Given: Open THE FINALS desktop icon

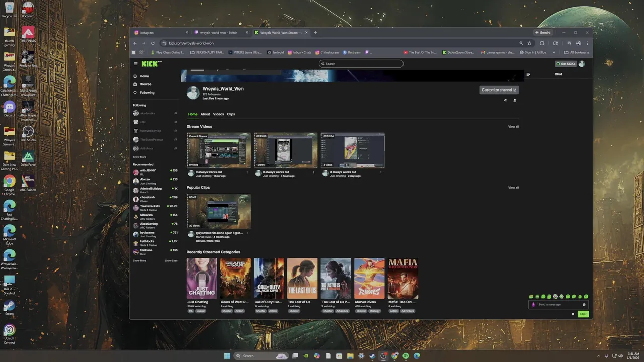Looking at the screenshot, I should [x=28, y=34].
